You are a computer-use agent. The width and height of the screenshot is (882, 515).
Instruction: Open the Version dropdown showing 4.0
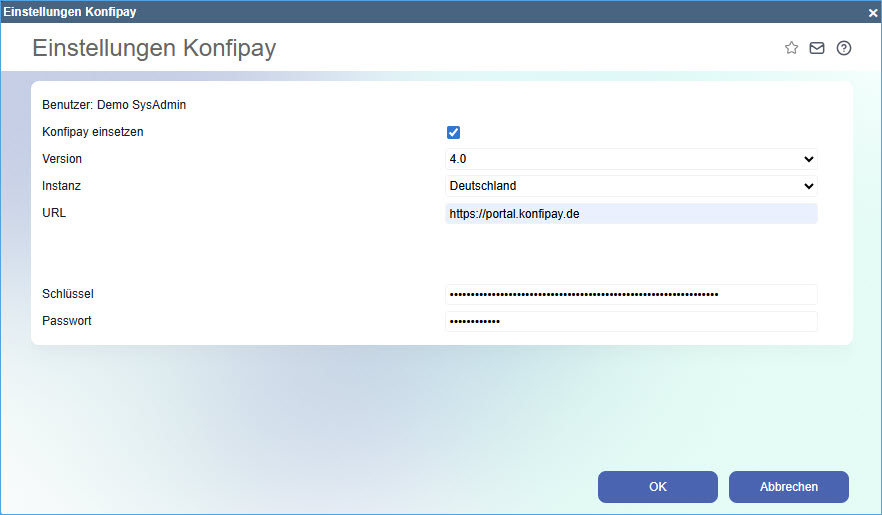click(631, 159)
